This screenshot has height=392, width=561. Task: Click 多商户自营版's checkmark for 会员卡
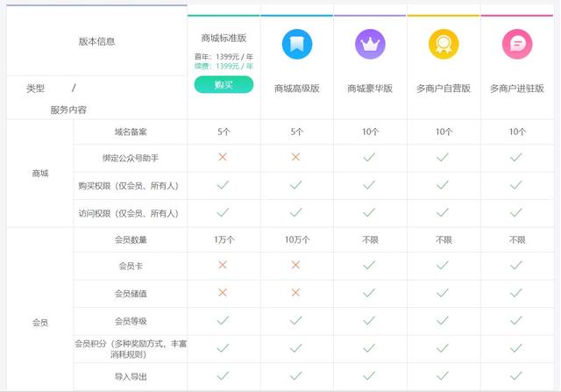[443, 265]
